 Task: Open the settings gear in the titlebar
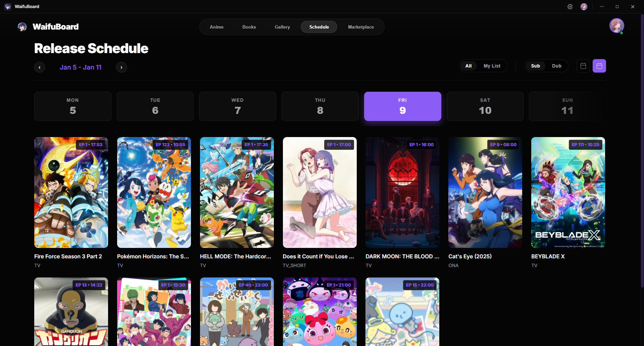(570, 7)
